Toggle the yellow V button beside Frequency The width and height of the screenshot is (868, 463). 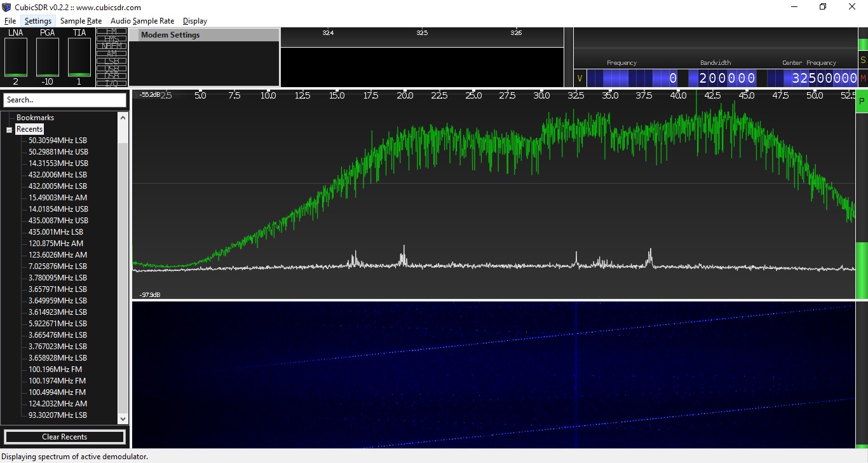pyautogui.click(x=580, y=78)
